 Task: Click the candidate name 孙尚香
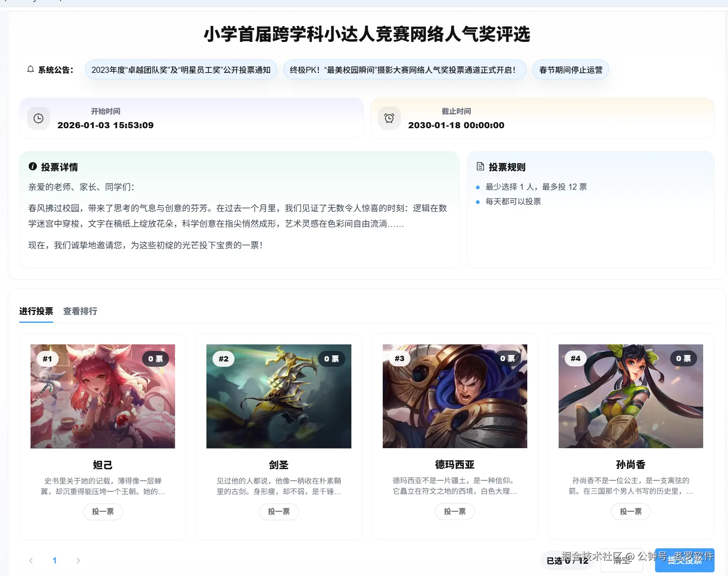631,464
